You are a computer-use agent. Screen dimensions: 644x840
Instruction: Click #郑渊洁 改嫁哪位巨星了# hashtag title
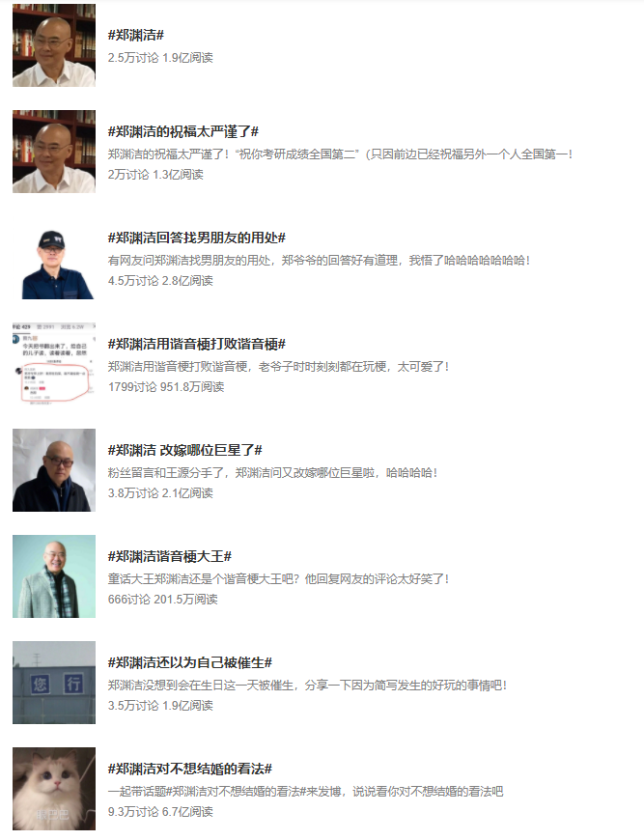coord(184,450)
